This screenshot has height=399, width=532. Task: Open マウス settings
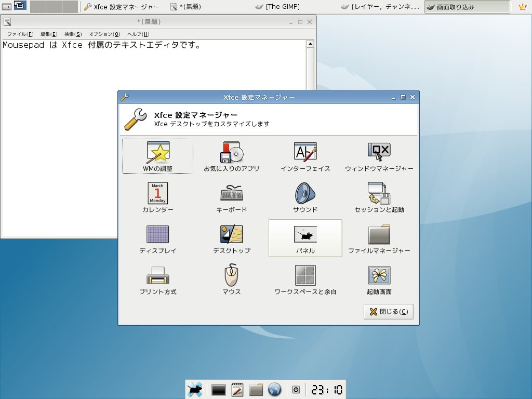pos(231,279)
